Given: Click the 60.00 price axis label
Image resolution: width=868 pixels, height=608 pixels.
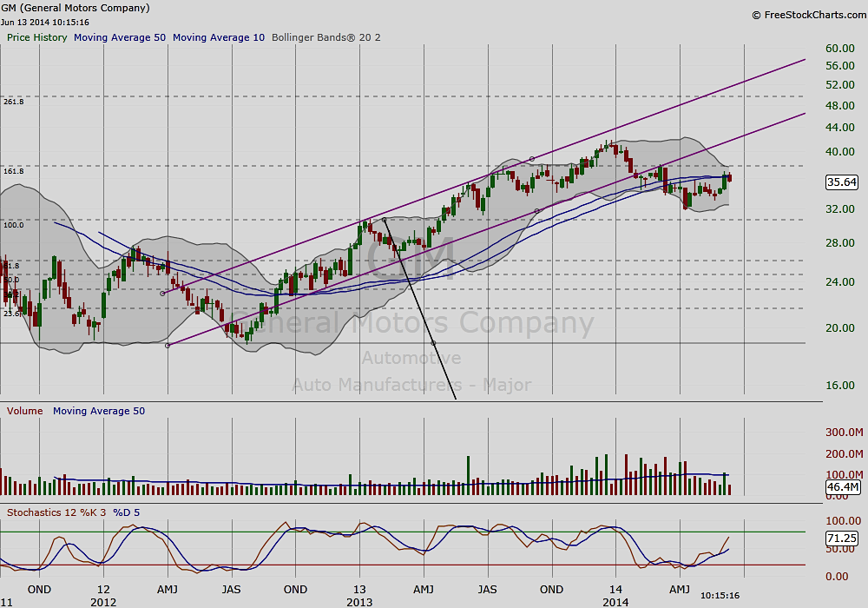Looking at the screenshot, I should (839, 48).
